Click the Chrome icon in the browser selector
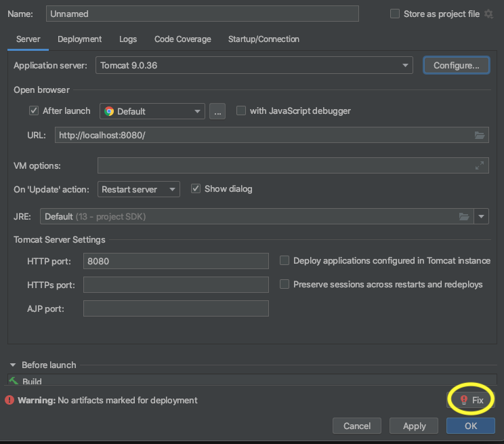This screenshot has width=504, height=444. pos(109,111)
